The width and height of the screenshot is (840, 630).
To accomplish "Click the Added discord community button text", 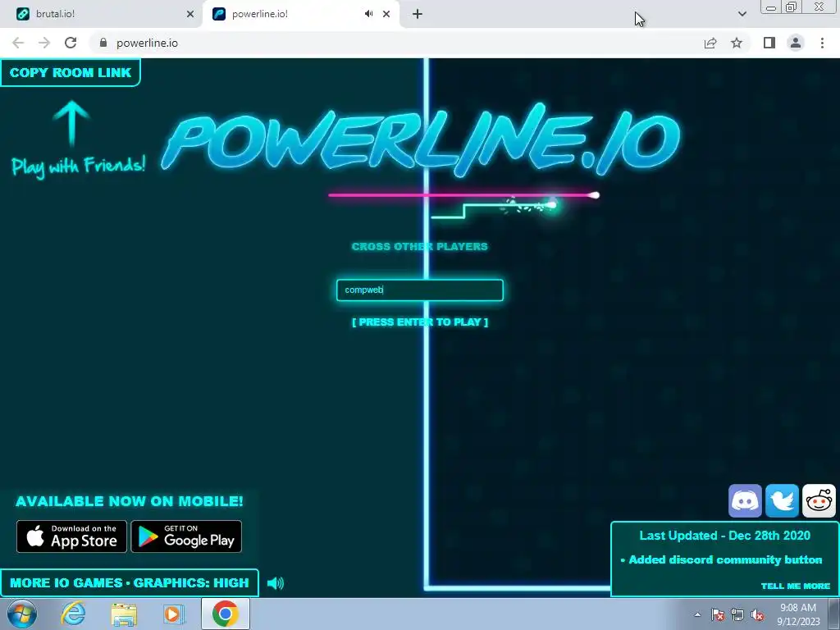I will point(725,559).
